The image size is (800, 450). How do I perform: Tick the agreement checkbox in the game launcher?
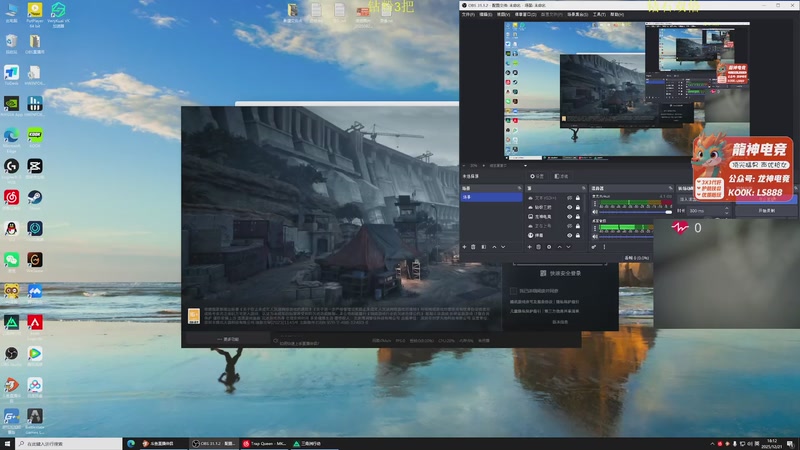pos(513,291)
